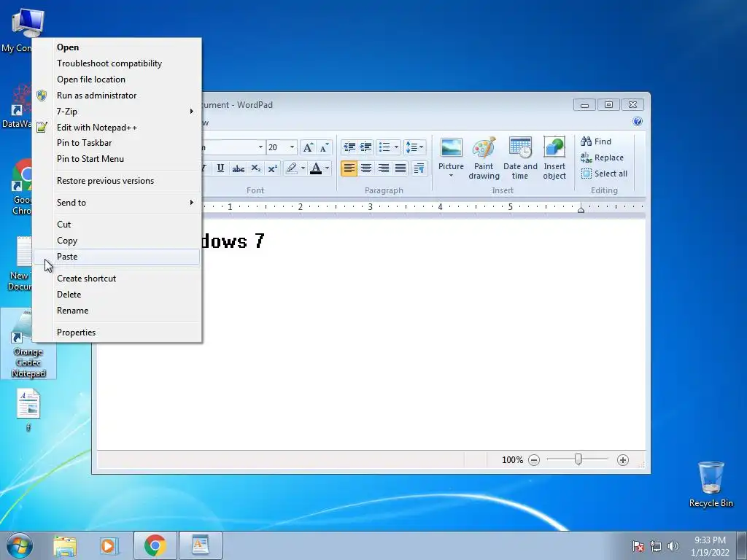Image resolution: width=747 pixels, height=560 pixels.
Task: Insert Paint drawing
Action: coord(484,158)
